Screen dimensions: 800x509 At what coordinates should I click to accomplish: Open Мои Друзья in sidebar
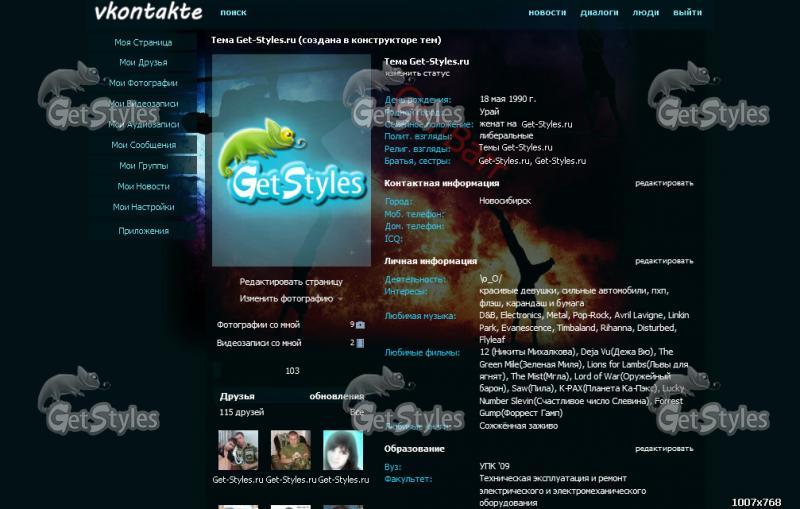[x=143, y=62]
